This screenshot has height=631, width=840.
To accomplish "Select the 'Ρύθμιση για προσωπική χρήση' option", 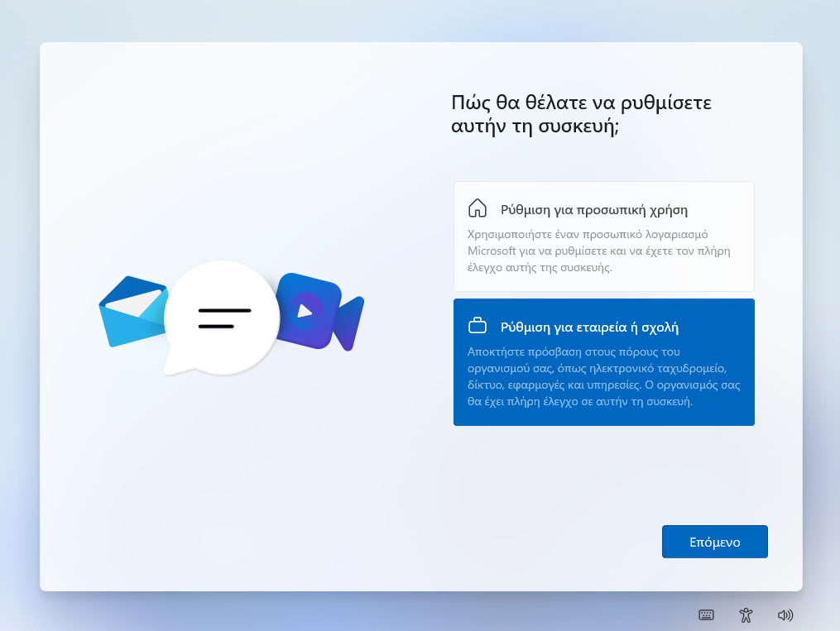I will (594, 210).
